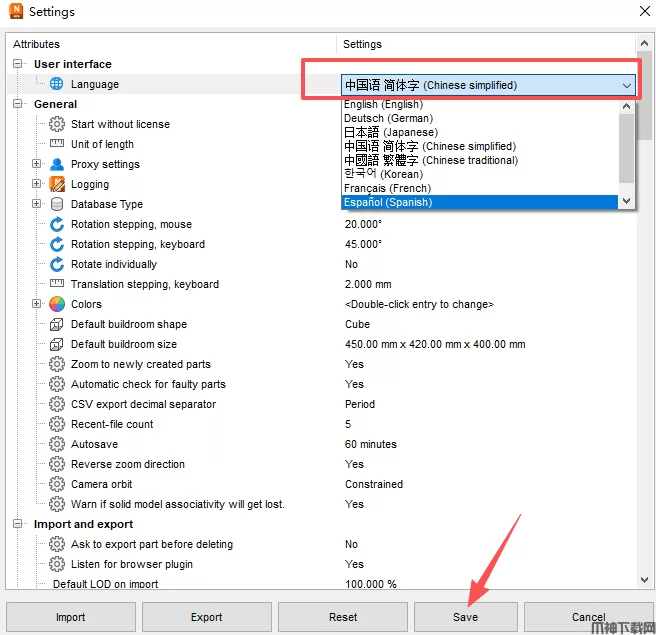Click the Cancel button
The height and width of the screenshot is (635, 656).
point(589,617)
